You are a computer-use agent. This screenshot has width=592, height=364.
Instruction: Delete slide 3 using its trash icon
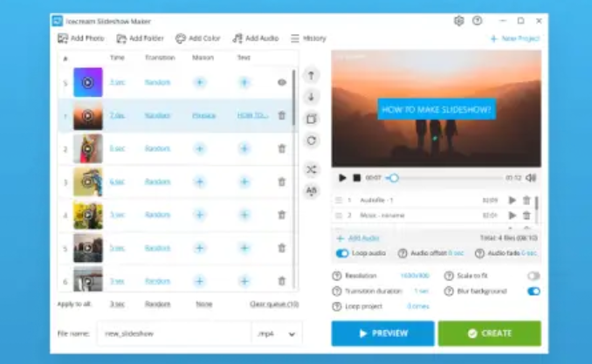click(x=282, y=182)
